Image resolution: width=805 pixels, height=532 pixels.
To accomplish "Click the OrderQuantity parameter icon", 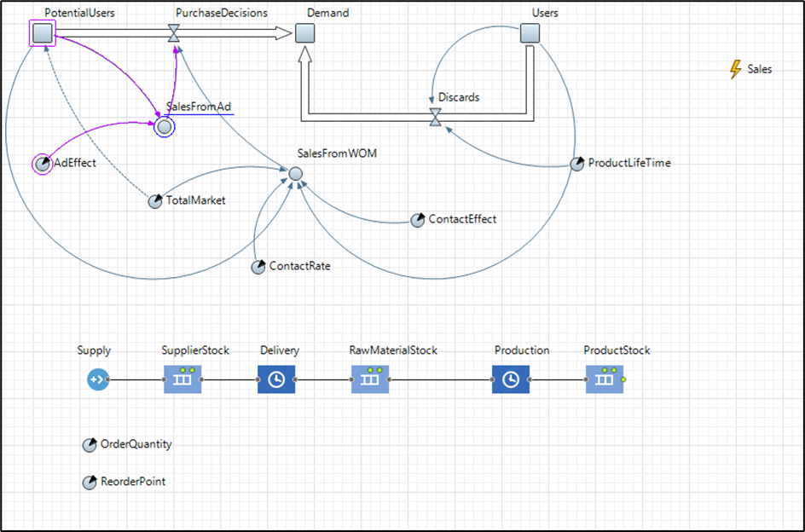I will coord(89,444).
